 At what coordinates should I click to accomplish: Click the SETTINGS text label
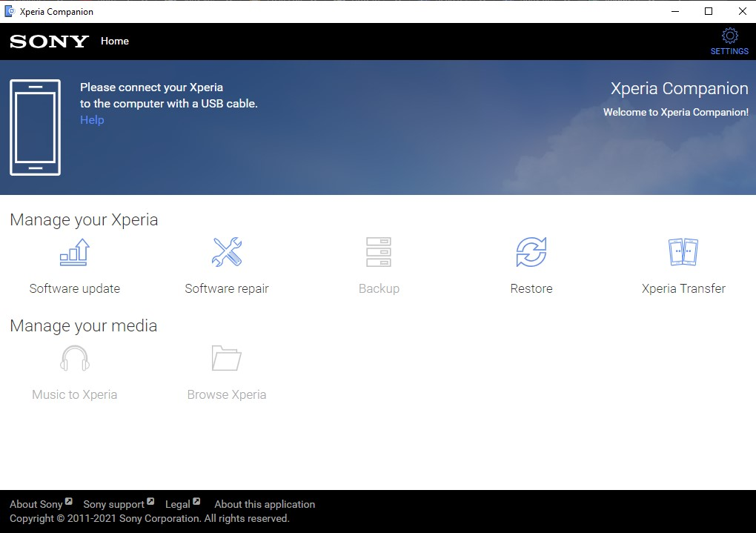729,51
